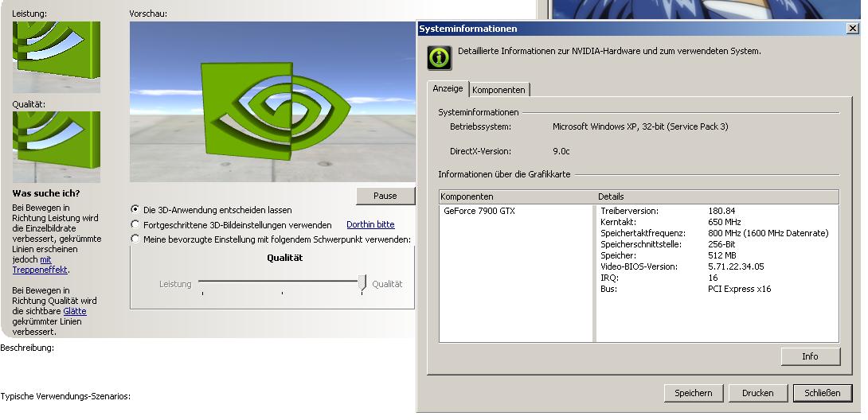The height and width of the screenshot is (420, 868).
Task: Click the Qualität preview thumbnail
Action: pyautogui.click(x=57, y=147)
